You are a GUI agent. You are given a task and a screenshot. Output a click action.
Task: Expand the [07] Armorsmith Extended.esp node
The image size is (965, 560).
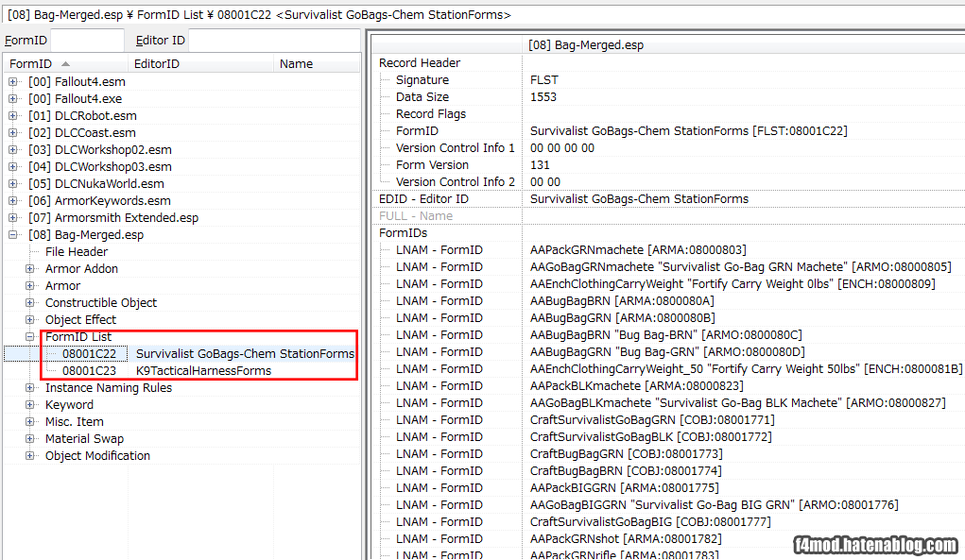(x=13, y=217)
